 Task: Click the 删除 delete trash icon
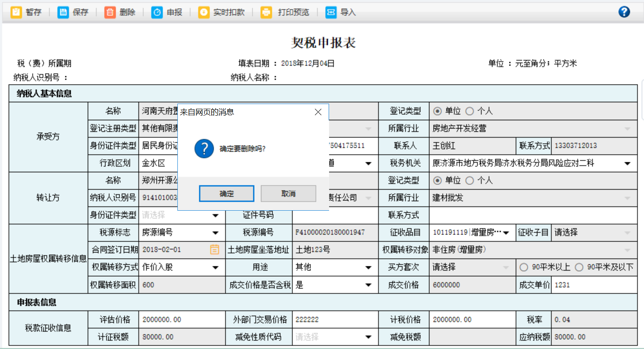pos(110,12)
